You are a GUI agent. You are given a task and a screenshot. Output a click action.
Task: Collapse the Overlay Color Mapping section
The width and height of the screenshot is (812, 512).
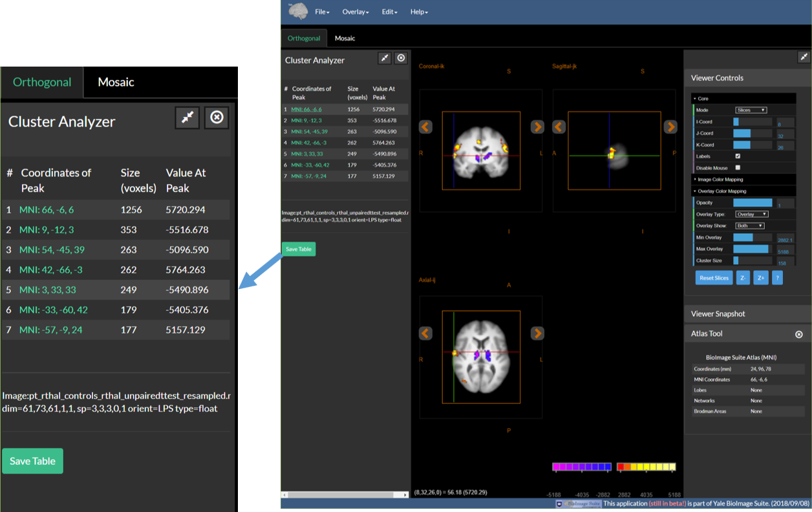tap(721, 191)
